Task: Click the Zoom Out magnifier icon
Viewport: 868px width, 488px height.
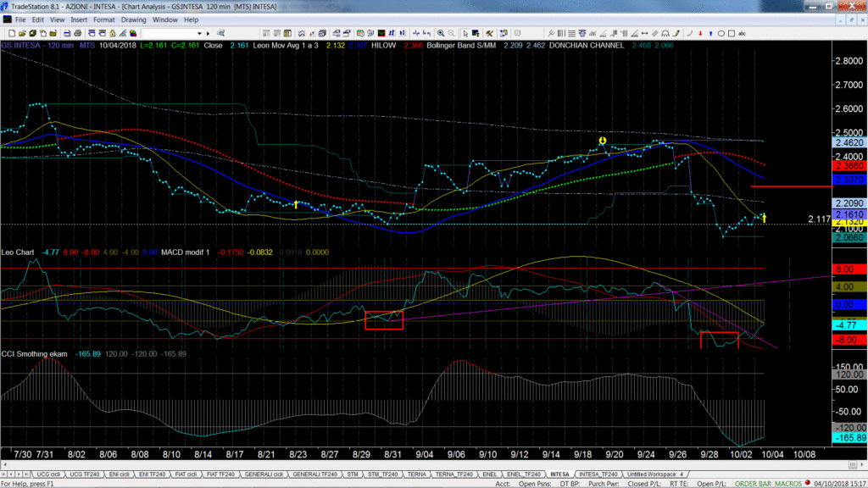Action: (x=451, y=33)
